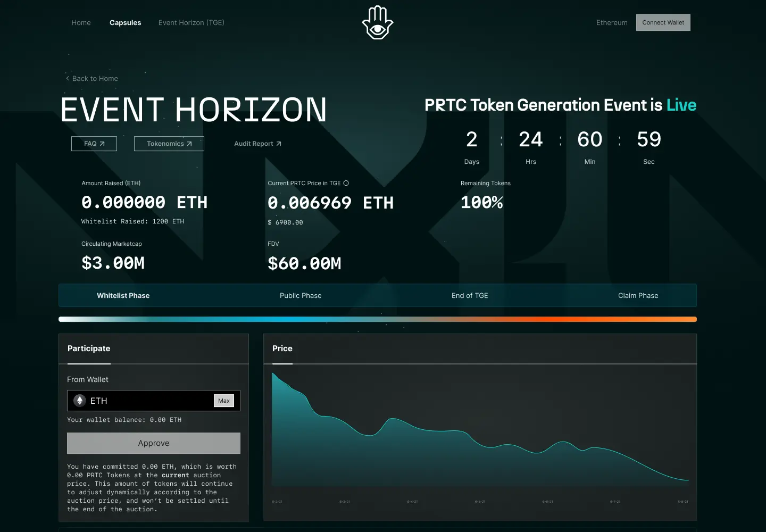Select the Claim Phase tab
This screenshot has height=532, width=766.
[x=638, y=295]
